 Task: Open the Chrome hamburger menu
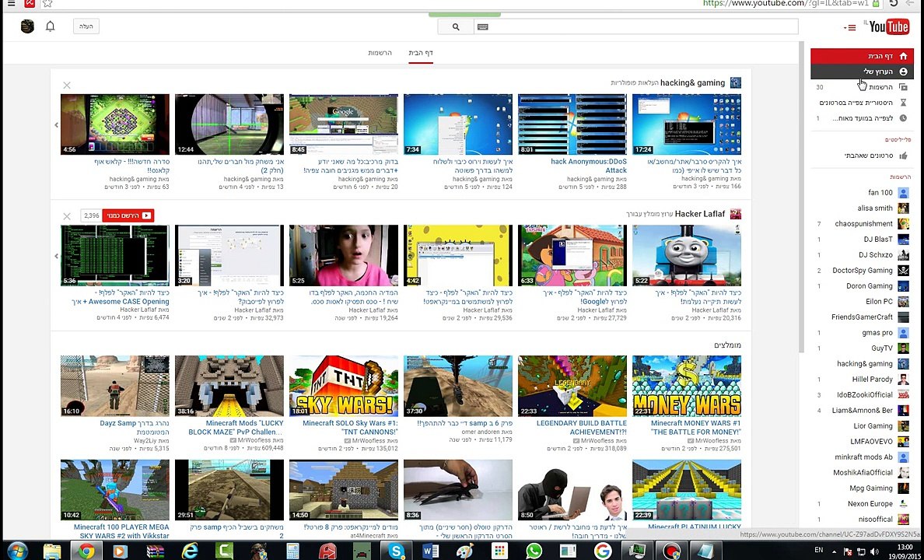pos(11,4)
